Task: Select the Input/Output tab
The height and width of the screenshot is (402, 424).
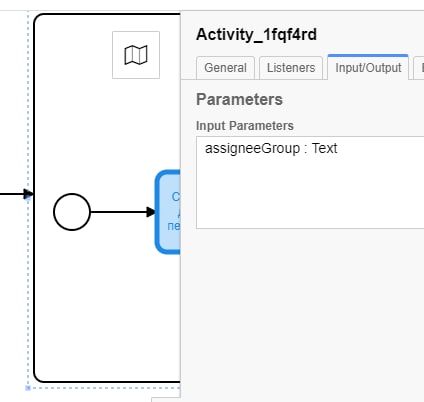Action: click(x=368, y=68)
